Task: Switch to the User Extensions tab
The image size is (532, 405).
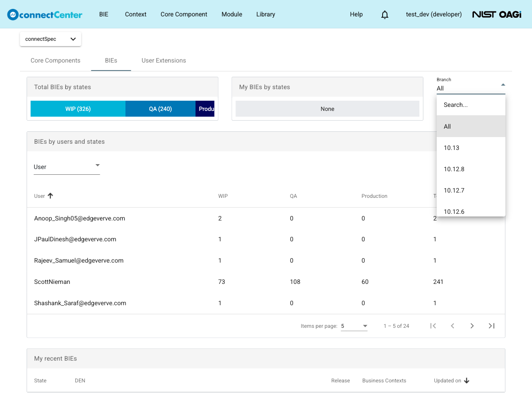Action: (164, 60)
